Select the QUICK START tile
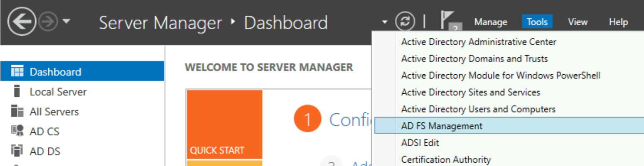The width and height of the screenshot is (644, 166). click(224, 124)
